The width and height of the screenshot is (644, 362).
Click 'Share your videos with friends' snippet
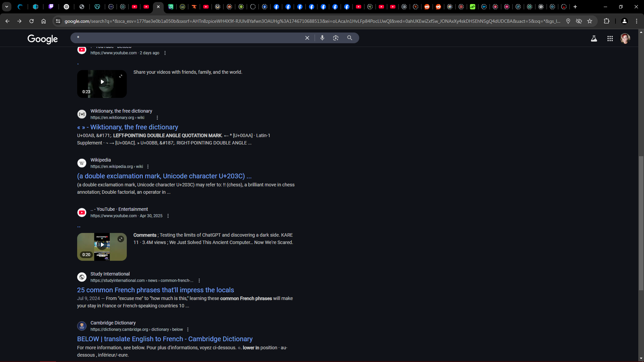click(x=188, y=72)
